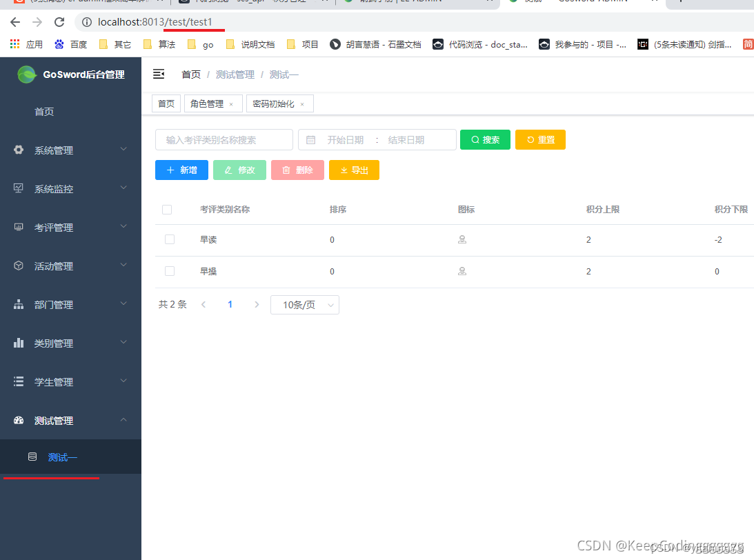Check the select-all checkbox in table header
Screen dimensions: 754x560
point(167,209)
